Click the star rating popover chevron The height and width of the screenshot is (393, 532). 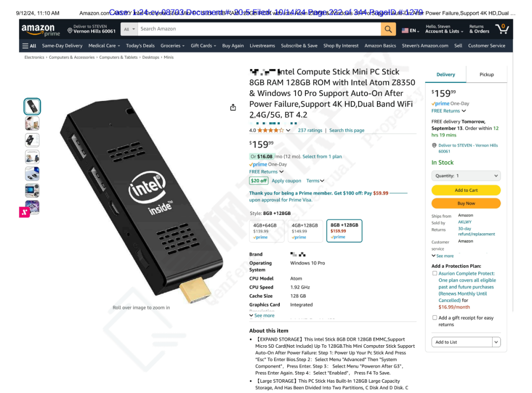(x=288, y=130)
